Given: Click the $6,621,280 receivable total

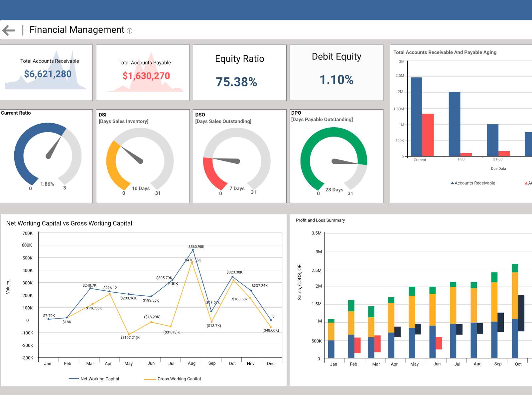Looking at the screenshot, I should click(48, 74).
